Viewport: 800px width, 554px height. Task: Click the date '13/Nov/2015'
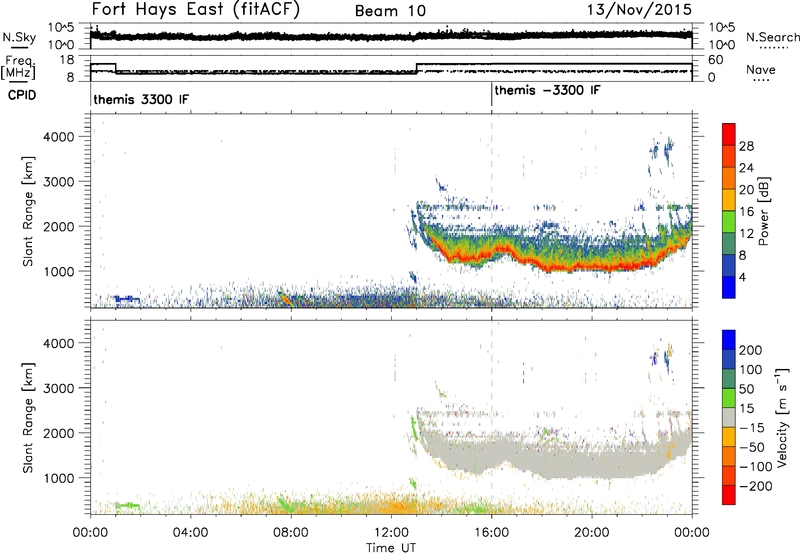tap(640, 10)
